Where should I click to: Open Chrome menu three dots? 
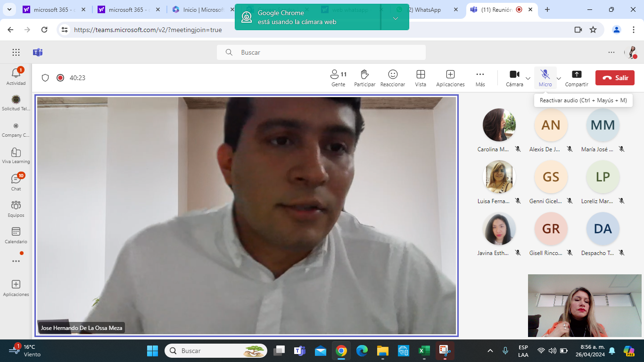633,30
